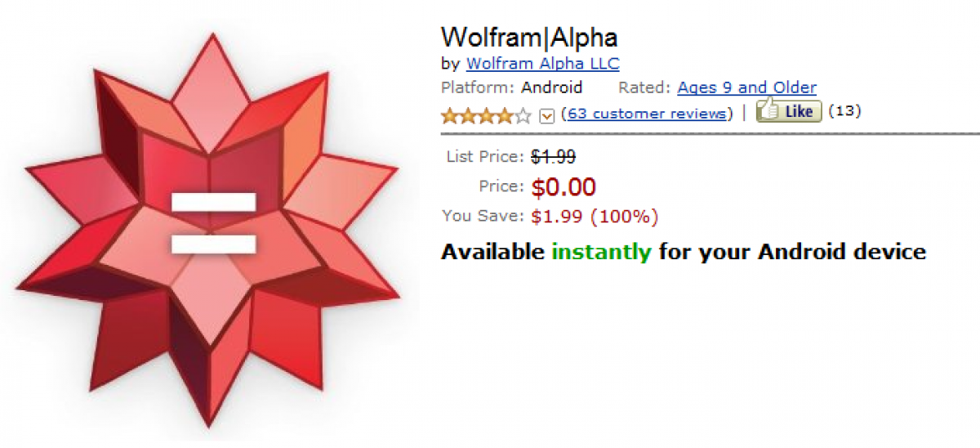Image resolution: width=980 pixels, height=448 pixels.
Task: Click the $1.99 (100%) savings amount
Action: [595, 217]
